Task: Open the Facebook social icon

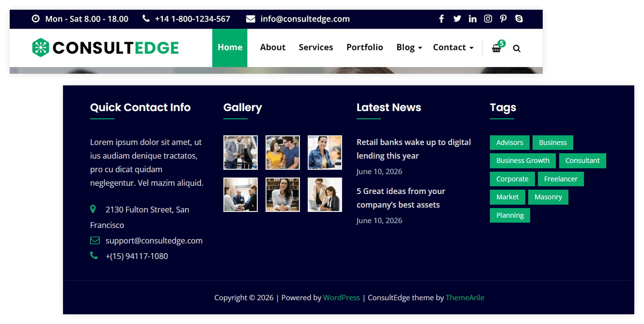Action: coord(441,19)
